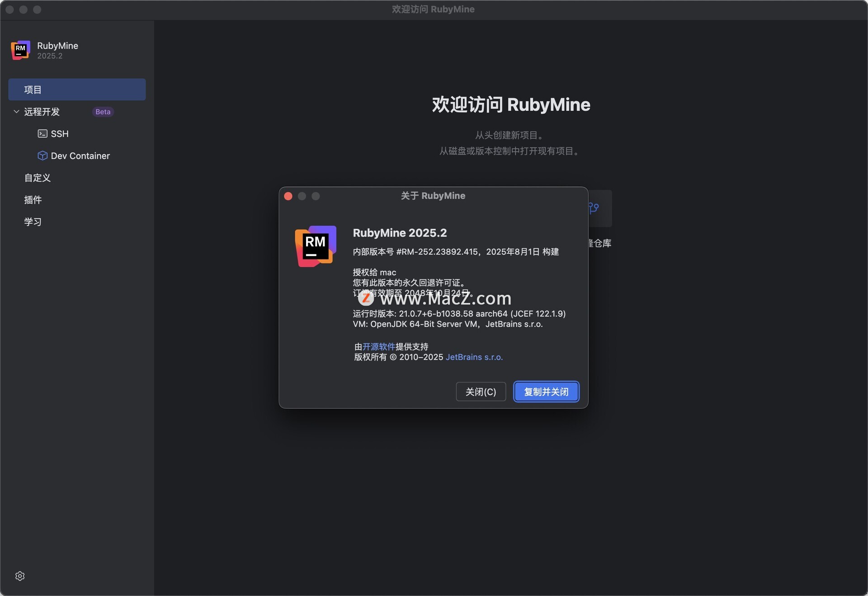The image size is (868, 596).
Task: Open the 开源软件 link
Action: [x=379, y=346]
